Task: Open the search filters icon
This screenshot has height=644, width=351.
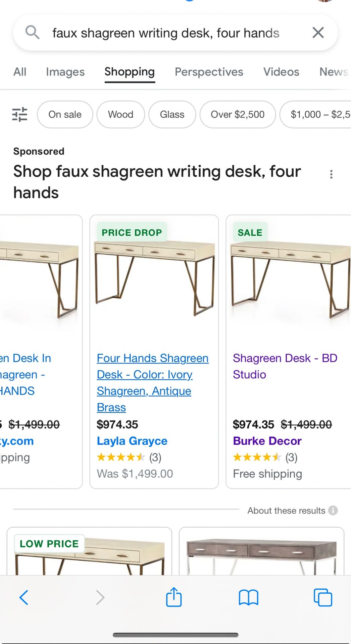Action: tap(20, 114)
